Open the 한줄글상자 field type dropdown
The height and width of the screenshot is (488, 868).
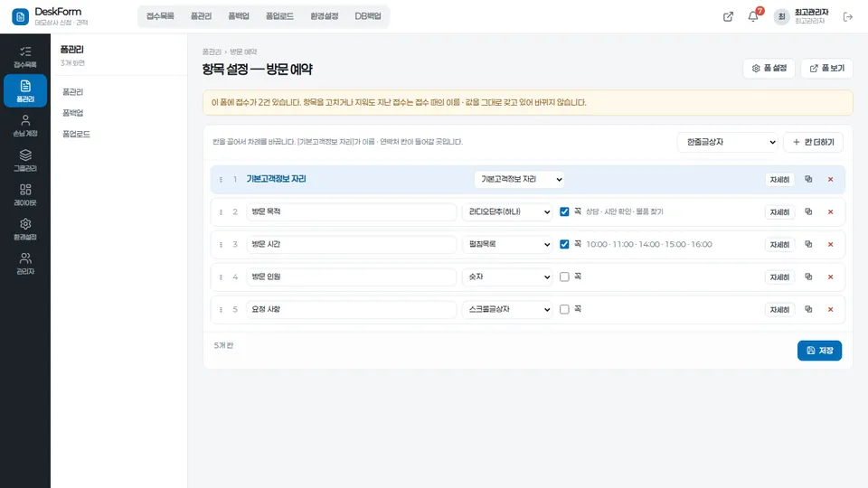click(727, 142)
